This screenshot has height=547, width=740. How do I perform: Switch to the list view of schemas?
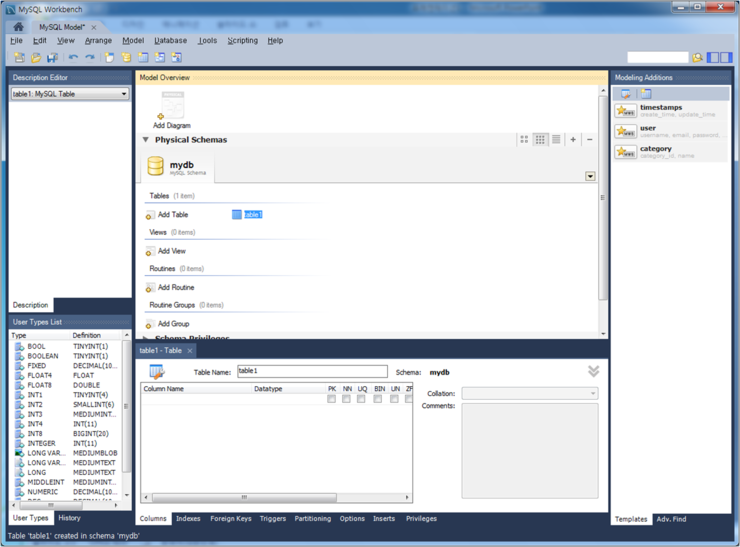556,139
